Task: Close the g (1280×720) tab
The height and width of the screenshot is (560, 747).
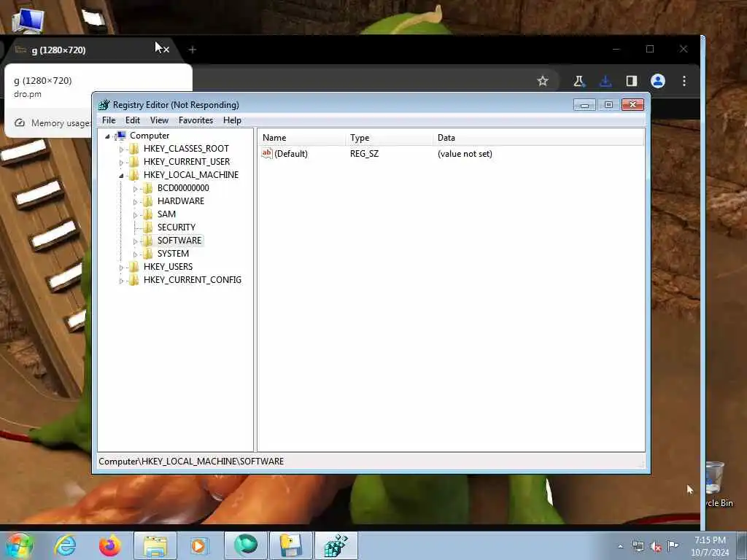Action: pyautogui.click(x=166, y=50)
